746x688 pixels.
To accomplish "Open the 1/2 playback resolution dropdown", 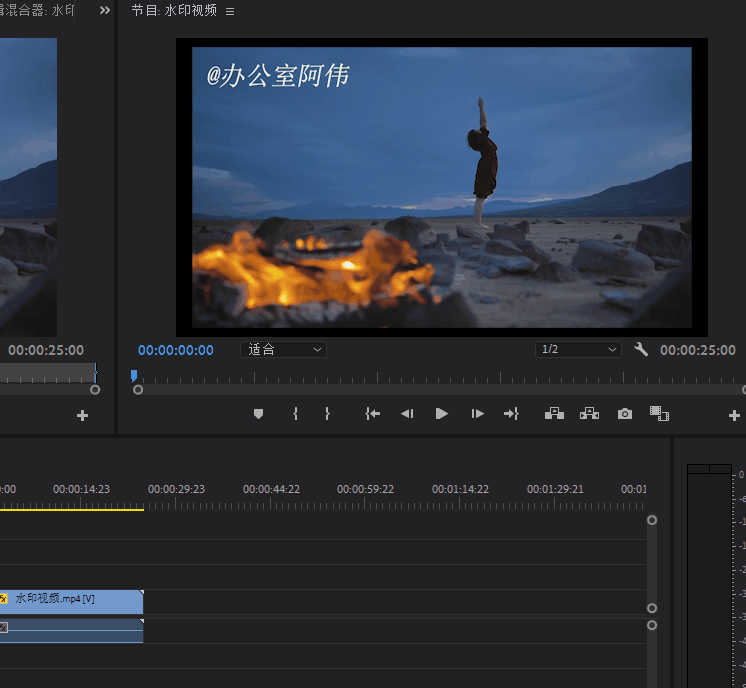I will pyautogui.click(x=579, y=350).
